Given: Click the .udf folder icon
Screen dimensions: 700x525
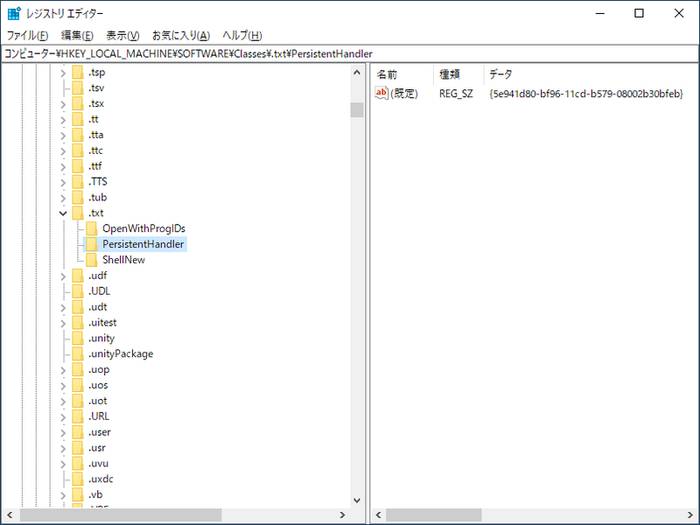Looking at the screenshot, I should [x=78, y=276].
